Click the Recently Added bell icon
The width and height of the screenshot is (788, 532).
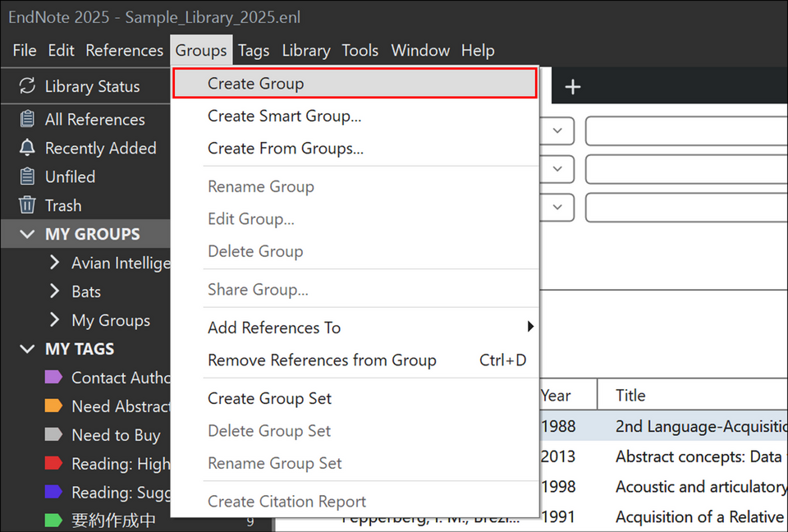pyautogui.click(x=27, y=148)
